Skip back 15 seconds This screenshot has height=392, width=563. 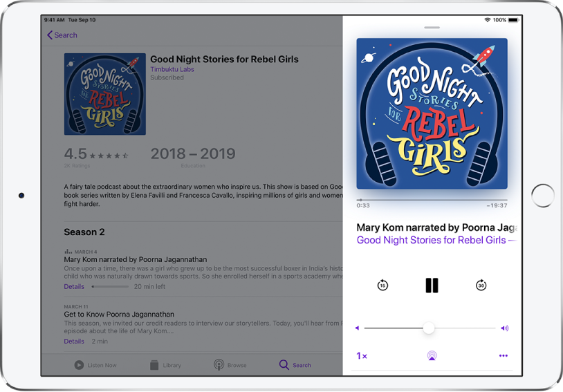[x=382, y=286]
